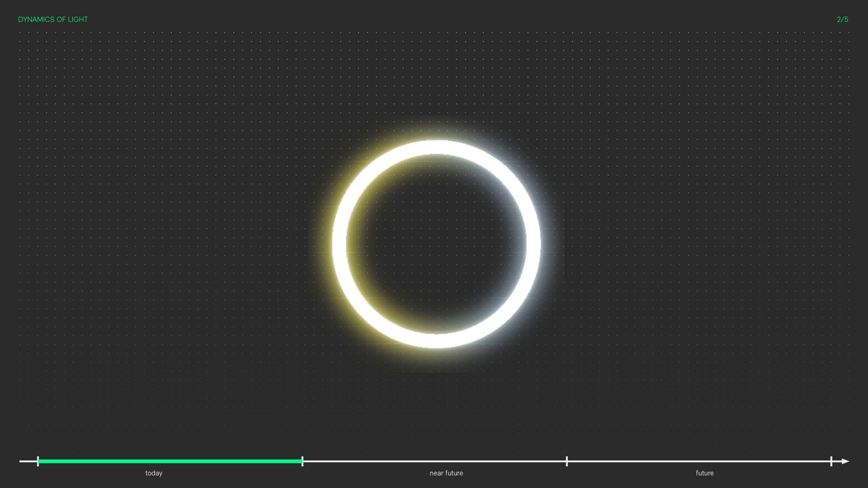
Task: Click the arrowhead at the timeline end
Action: click(845, 461)
